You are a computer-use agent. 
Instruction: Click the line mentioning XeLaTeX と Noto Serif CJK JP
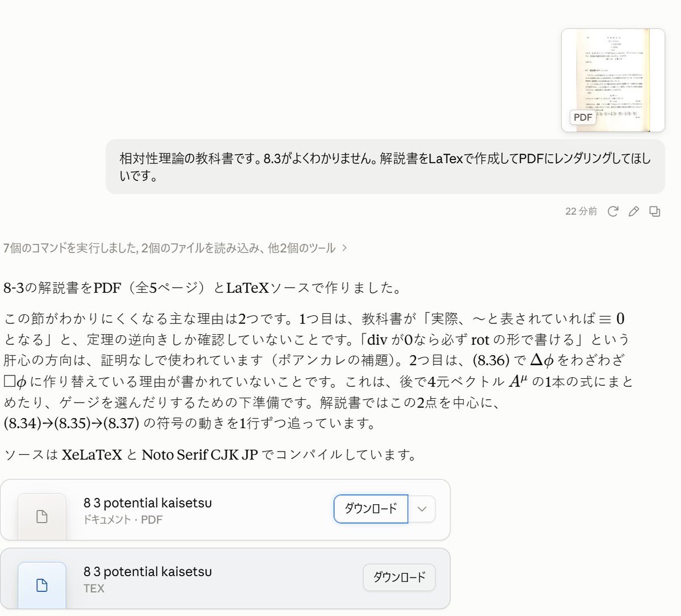click(x=210, y=454)
